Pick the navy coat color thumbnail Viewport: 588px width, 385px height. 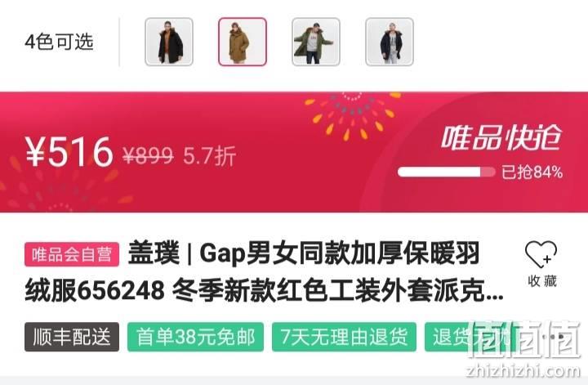click(390, 42)
